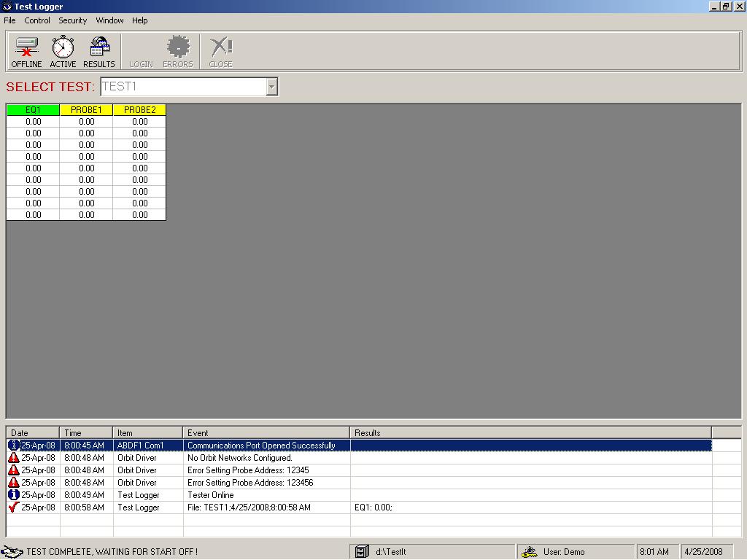
Task: Open the Window menu
Action: point(109,20)
